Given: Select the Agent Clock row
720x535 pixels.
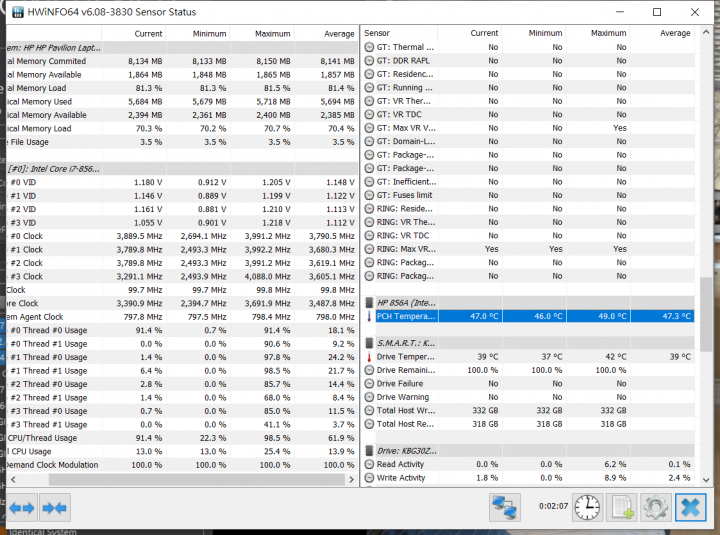Looking at the screenshot, I should [x=182, y=317].
